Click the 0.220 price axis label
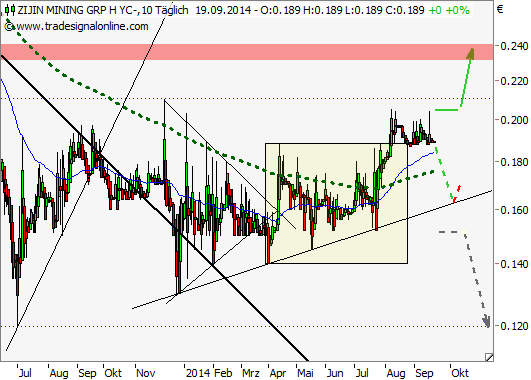 514,81
